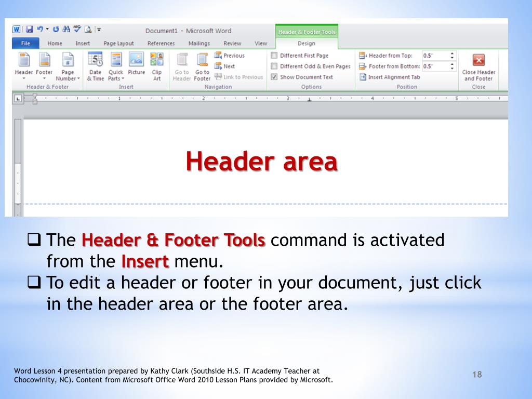Save the document using Quick Access icon
This screenshot has height=399, width=532.
coord(30,29)
